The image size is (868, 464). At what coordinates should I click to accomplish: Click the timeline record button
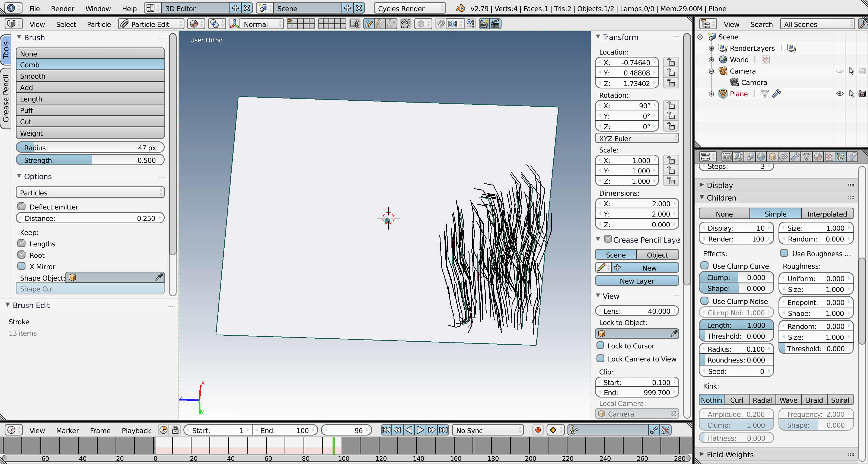click(x=538, y=430)
